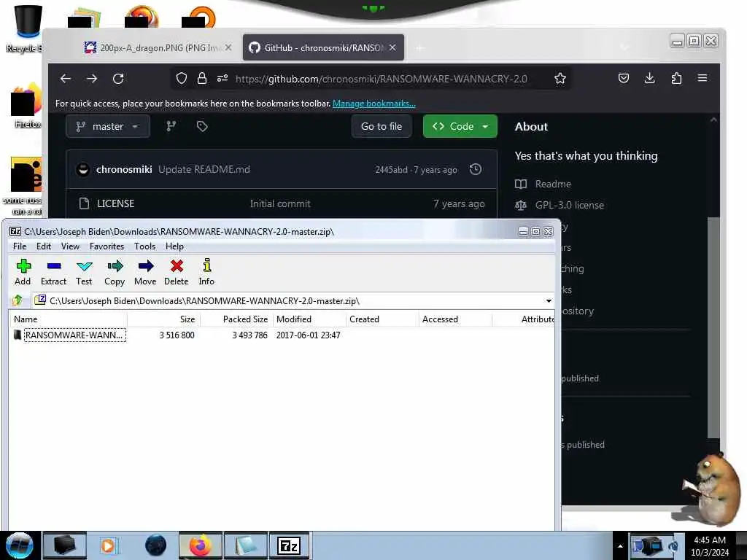
Task: Open the Manage bookmarks link
Action: (x=374, y=104)
